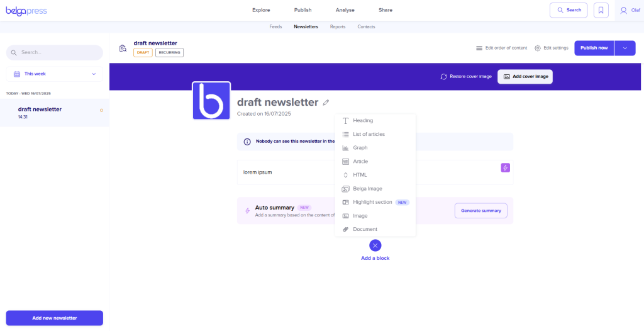Viewport: 644px width, 331px height.
Task: Select the radio circle on draft newsletter item
Action: (x=101, y=110)
